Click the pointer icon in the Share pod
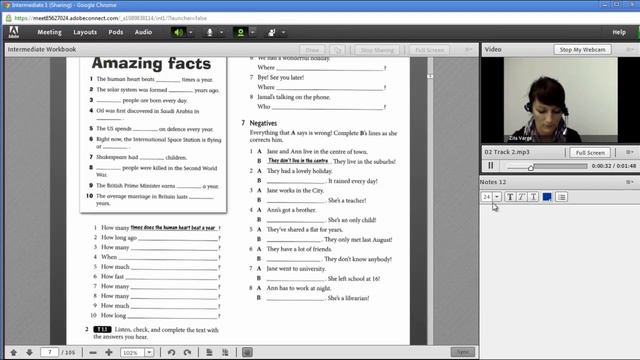The height and width of the screenshot is (360, 640). coord(337,50)
